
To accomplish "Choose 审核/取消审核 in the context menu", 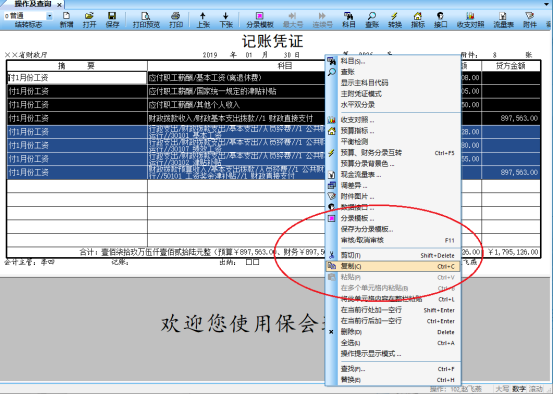I will 394,241.
